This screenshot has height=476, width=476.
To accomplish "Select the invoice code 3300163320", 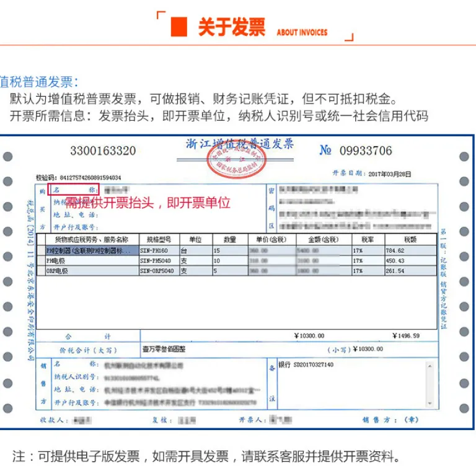I will click(103, 151).
